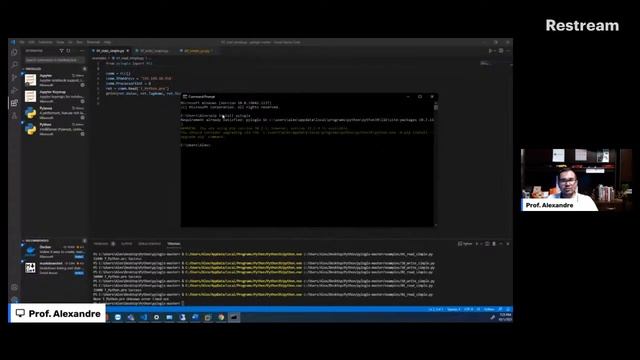The height and width of the screenshot is (360, 640).
Task: Click VS Code icon in Windows taskbar
Action: (144, 317)
